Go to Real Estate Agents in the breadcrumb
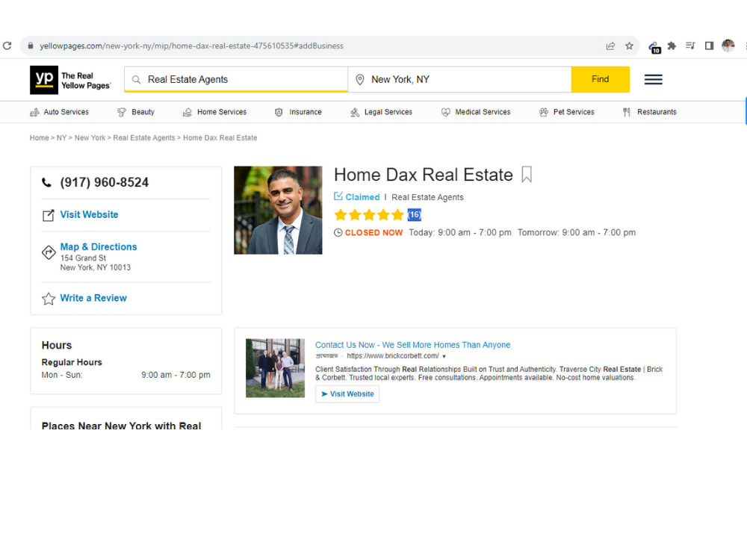 tap(144, 137)
